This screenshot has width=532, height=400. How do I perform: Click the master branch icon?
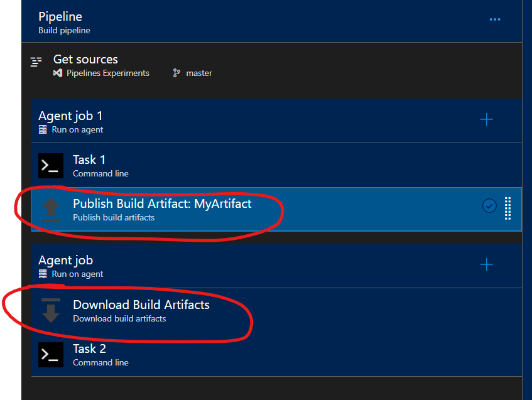tap(176, 73)
